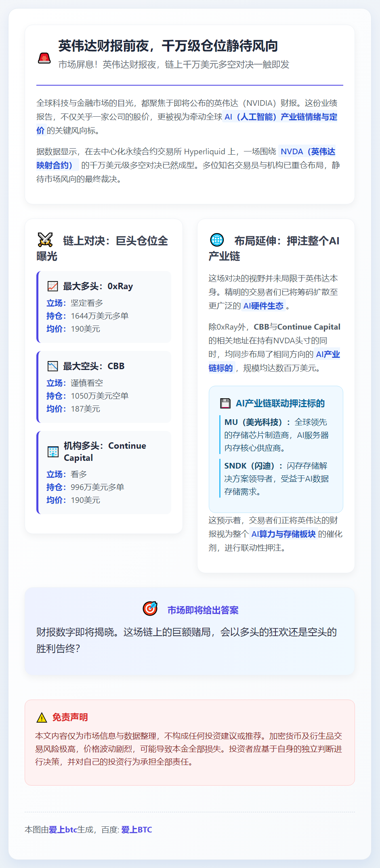Click the heading 布局延伸：押注整个AI产业链
Viewport: 380px width, 868px height.
pos(274,248)
